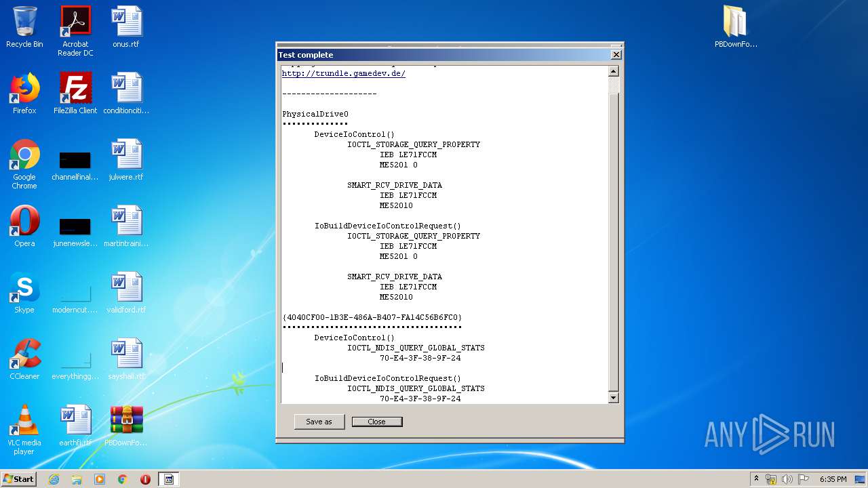Click the GUID {4040CF00-1B3E-486A-B407-FA14C56B6FC0} text

click(x=372, y=317)
